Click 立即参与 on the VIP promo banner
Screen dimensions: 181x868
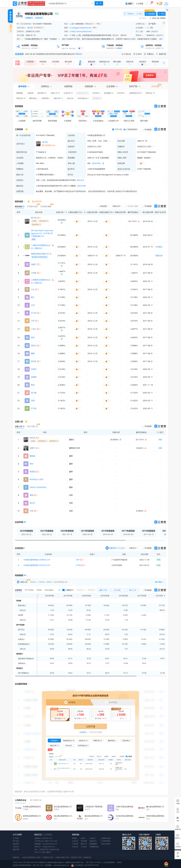click(x=149, y=75)
